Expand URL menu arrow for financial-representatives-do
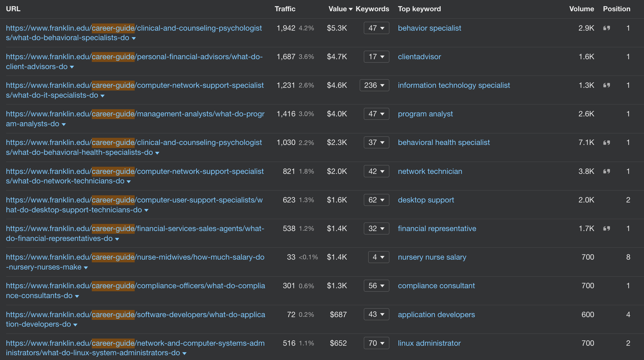 pyautogui.click(x=117, y=239)
